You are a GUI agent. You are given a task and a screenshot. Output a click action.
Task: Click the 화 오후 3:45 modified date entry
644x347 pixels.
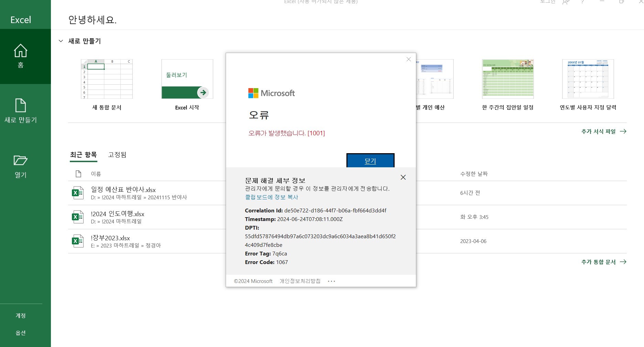pyautogui.click(x=474, y=217)
